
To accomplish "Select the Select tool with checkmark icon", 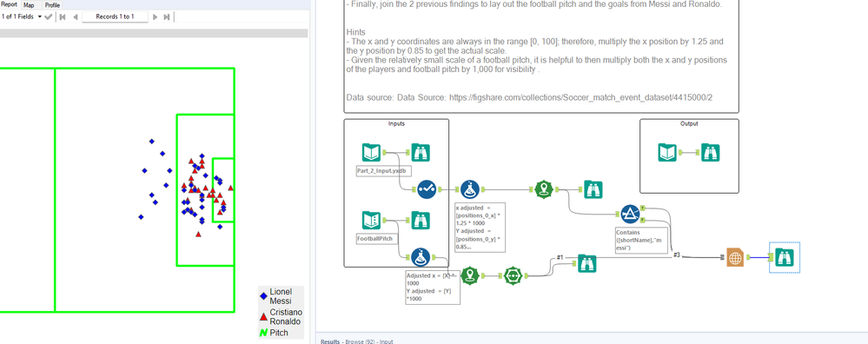I will 427,189.
